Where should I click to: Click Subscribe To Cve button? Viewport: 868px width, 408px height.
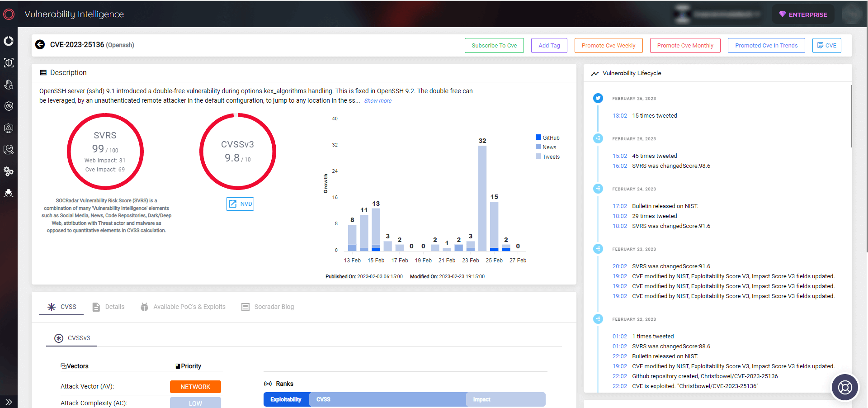tap(494, 45)
